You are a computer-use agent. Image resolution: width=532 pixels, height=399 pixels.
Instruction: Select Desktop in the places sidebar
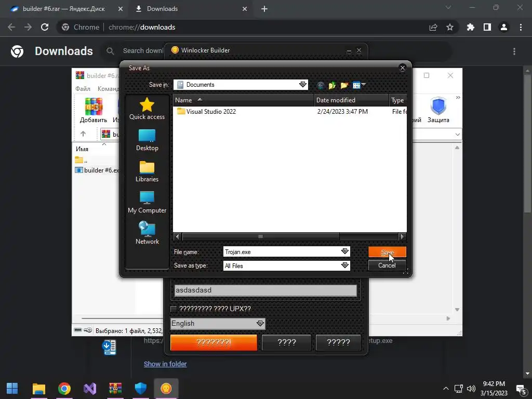(147, 140)
